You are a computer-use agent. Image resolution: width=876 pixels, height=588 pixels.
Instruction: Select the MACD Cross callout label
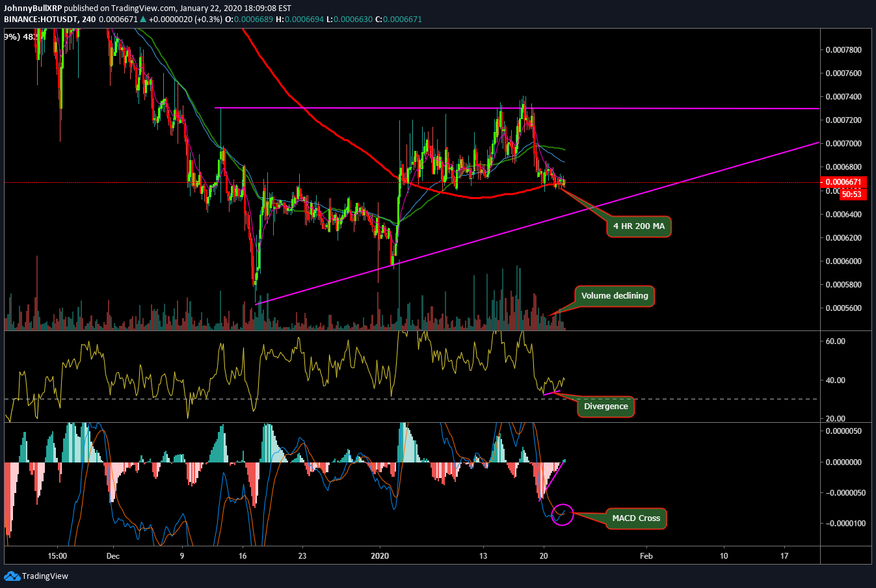[x=636, y=518]
